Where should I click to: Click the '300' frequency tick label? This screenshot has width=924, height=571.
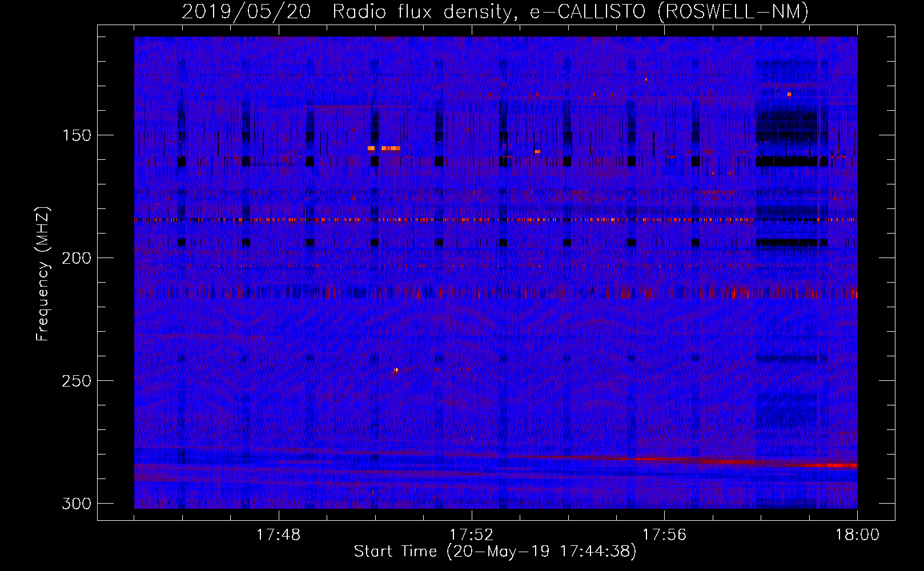pyautogui.click(x=76, y=504)
